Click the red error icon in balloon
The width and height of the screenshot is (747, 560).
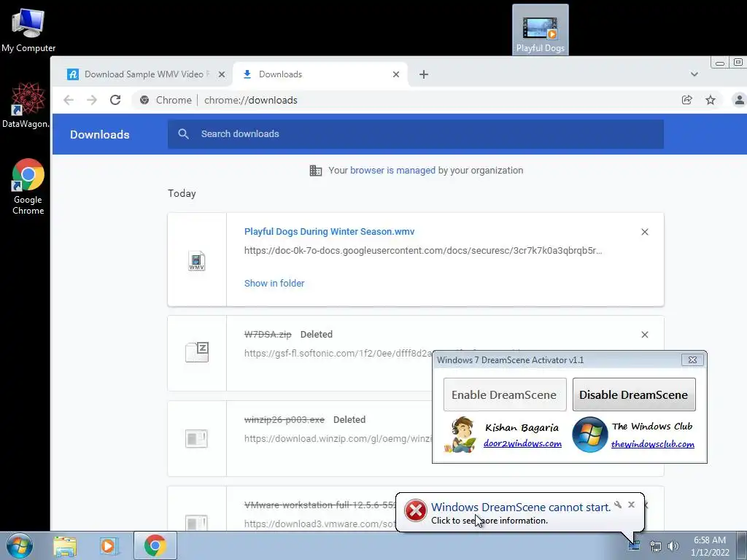pyautogui.click(x=415, y=511)
